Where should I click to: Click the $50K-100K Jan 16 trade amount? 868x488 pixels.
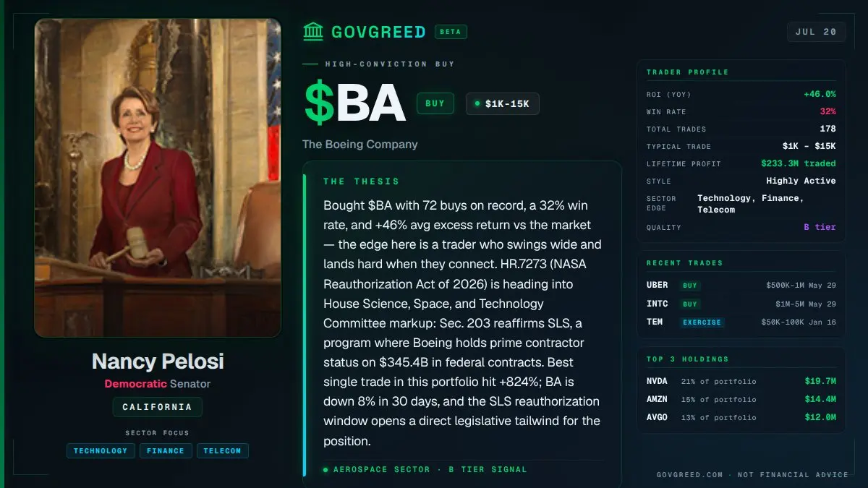pos(799,322)
